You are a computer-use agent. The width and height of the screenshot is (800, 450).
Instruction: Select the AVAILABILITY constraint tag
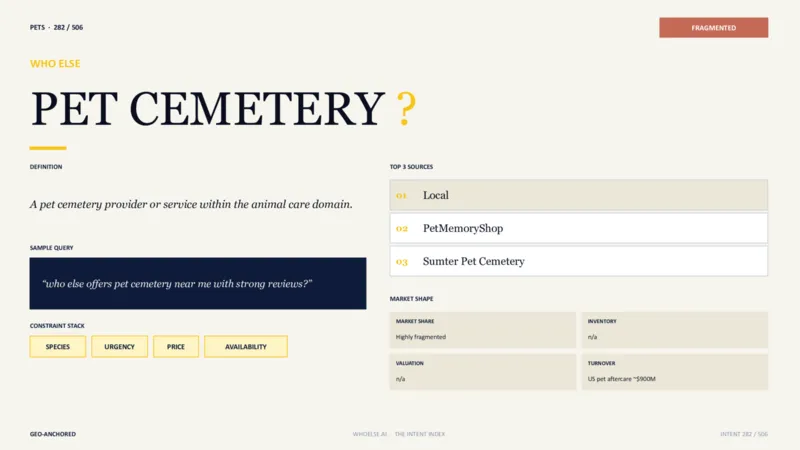(246, 346)
